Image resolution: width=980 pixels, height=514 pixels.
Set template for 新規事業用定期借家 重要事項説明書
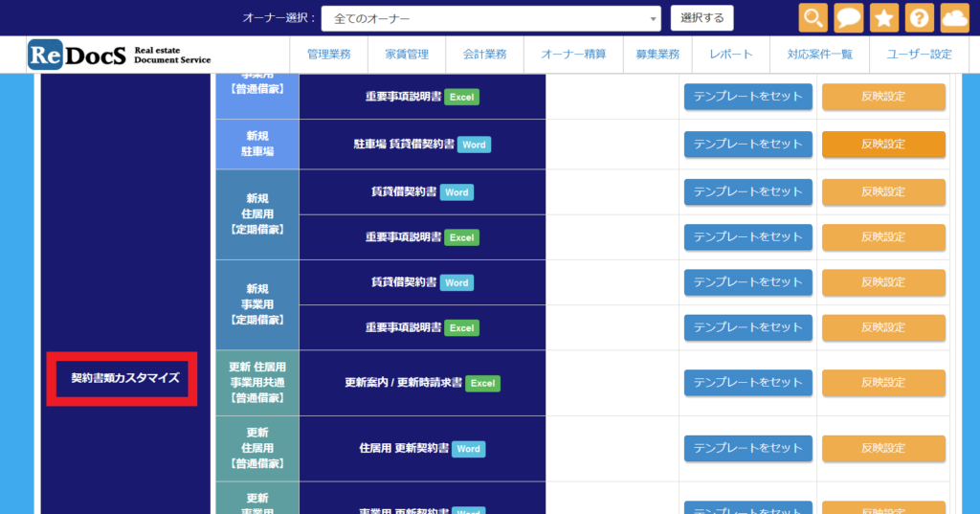748,327
